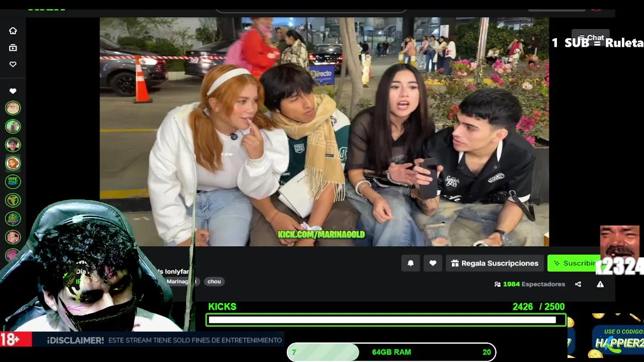The width and height of the screenshot is (644, 362).
Task: Open the highlighted channel avatar in sidebar
Action: point(13,163)
